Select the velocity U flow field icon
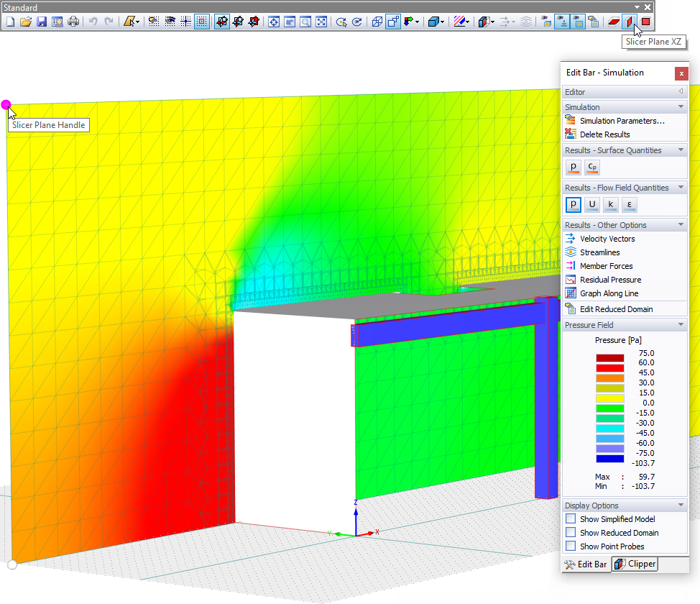The height and width of the screenshot is (604, 700). click(x=591, y=204)
